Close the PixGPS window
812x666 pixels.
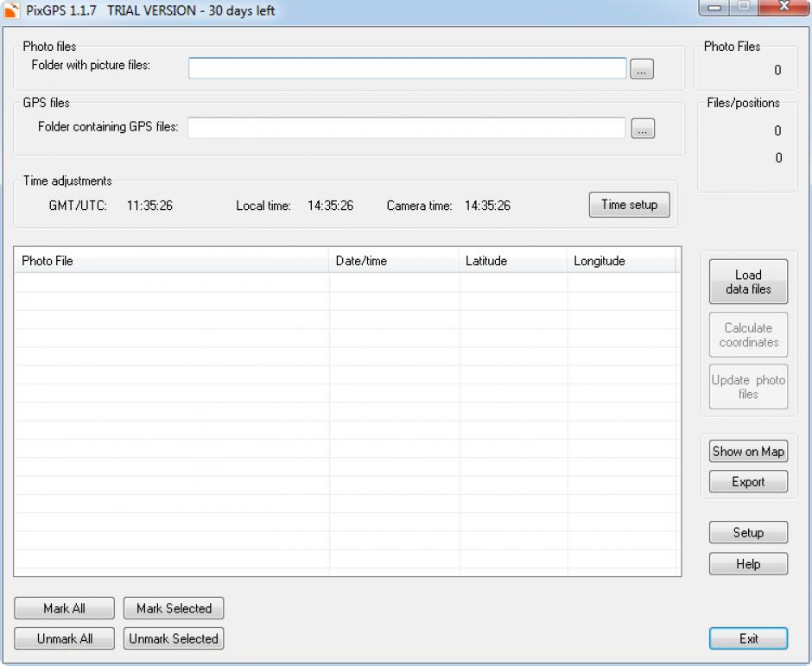point(784,7)
